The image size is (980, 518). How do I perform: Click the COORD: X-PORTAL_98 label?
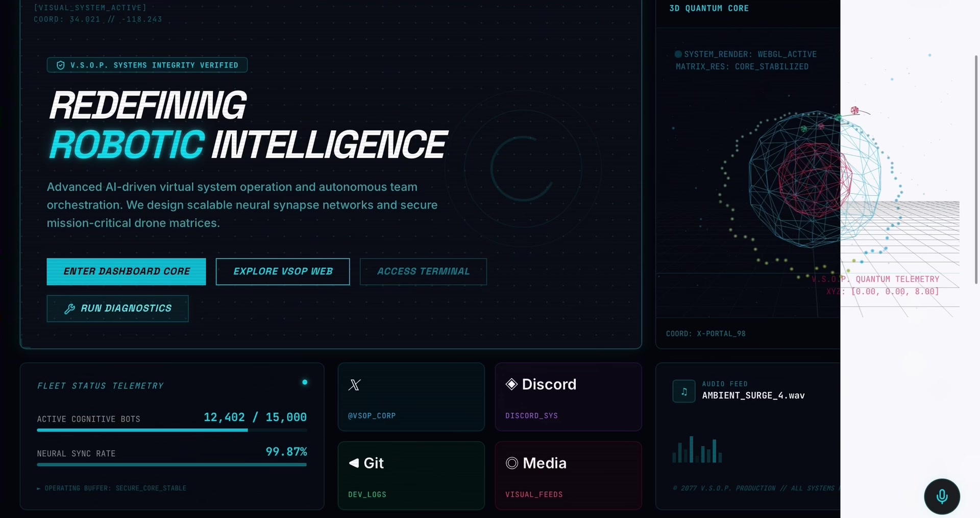pos(706,334)
